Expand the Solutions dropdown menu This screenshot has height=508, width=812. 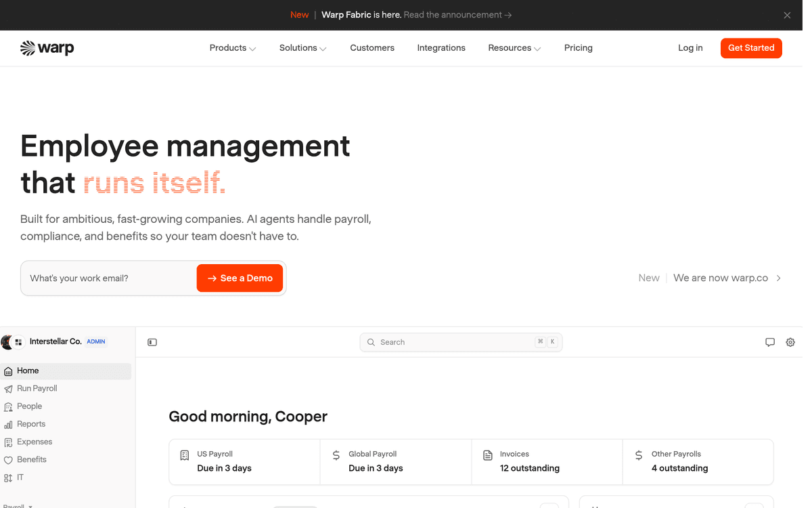pyautogui.click(x=303, y=48)
